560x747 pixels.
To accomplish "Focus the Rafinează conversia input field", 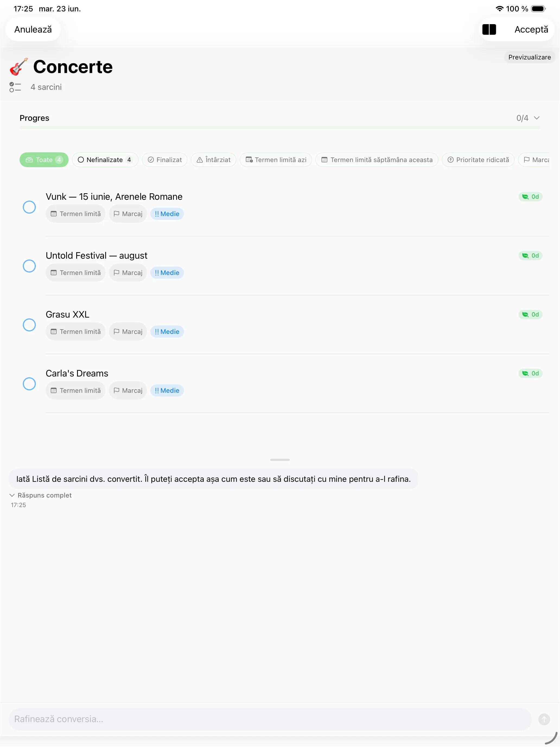I will pyautogui.click(x=270, y=719).
